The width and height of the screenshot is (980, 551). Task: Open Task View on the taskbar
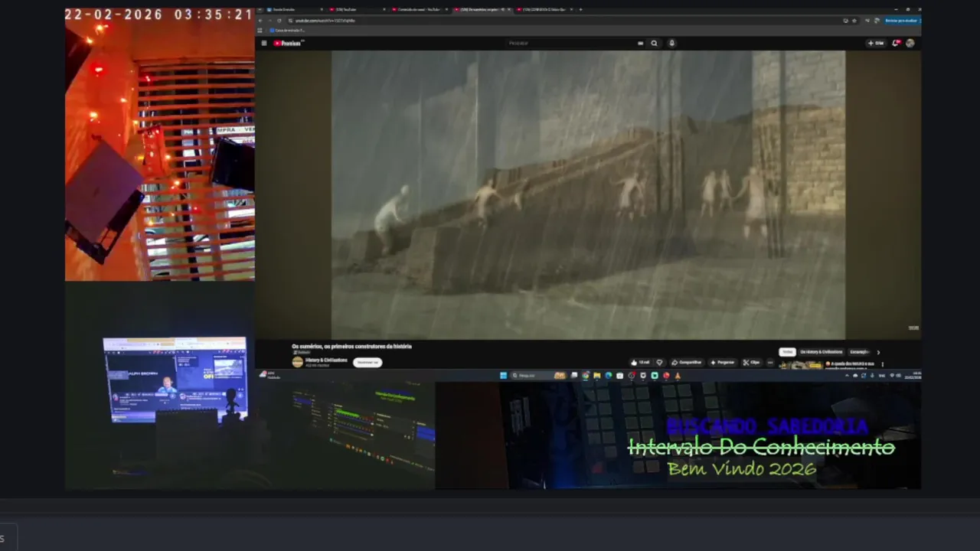point(573,375)
